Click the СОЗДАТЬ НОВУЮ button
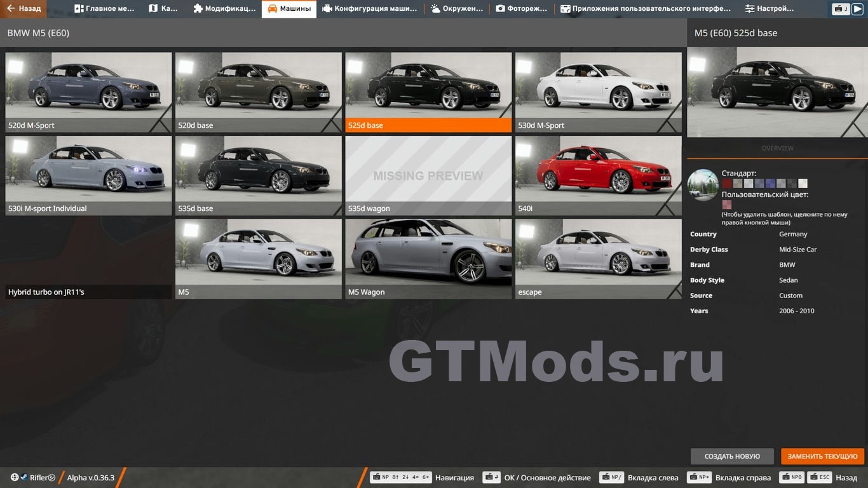 tap(732, 456)
